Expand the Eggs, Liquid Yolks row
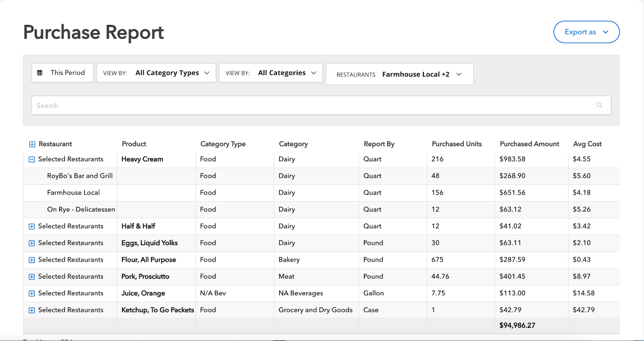The image size is (644, 341). (32, 243)
